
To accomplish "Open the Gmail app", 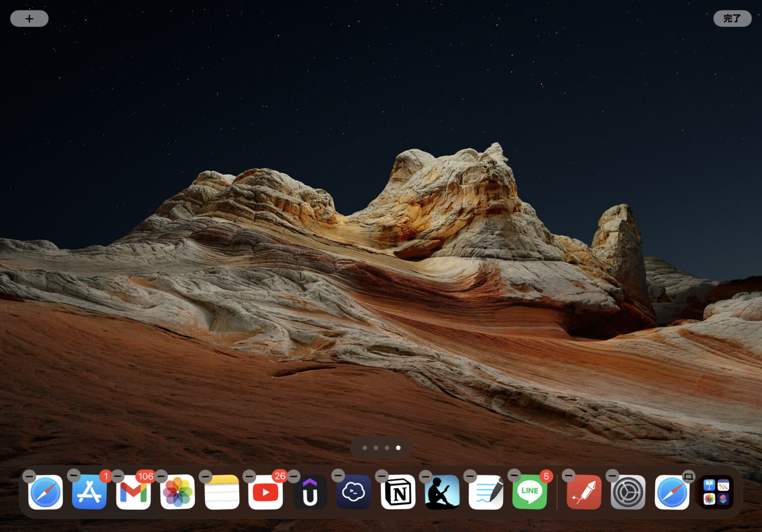I will (133, 492).
